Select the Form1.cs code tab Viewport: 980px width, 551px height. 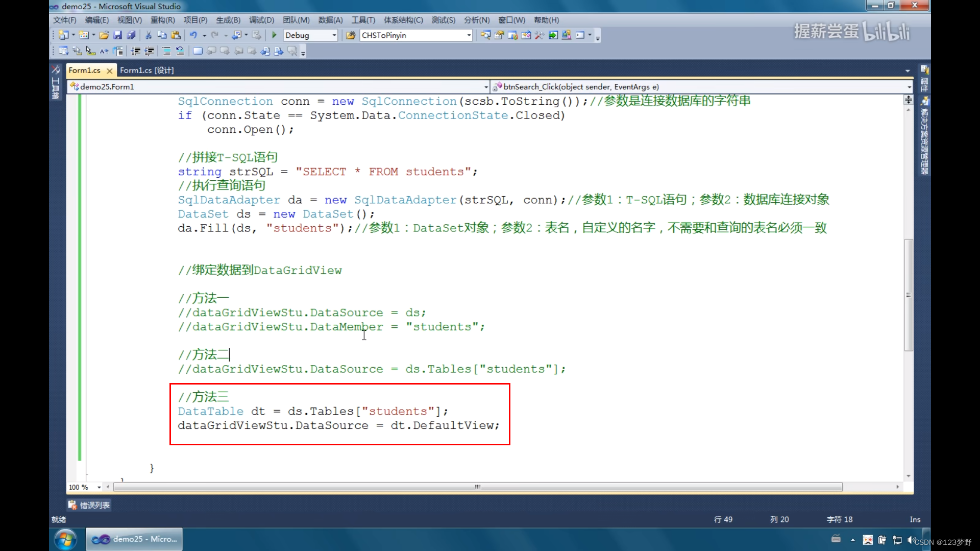(x=85, y=70)
